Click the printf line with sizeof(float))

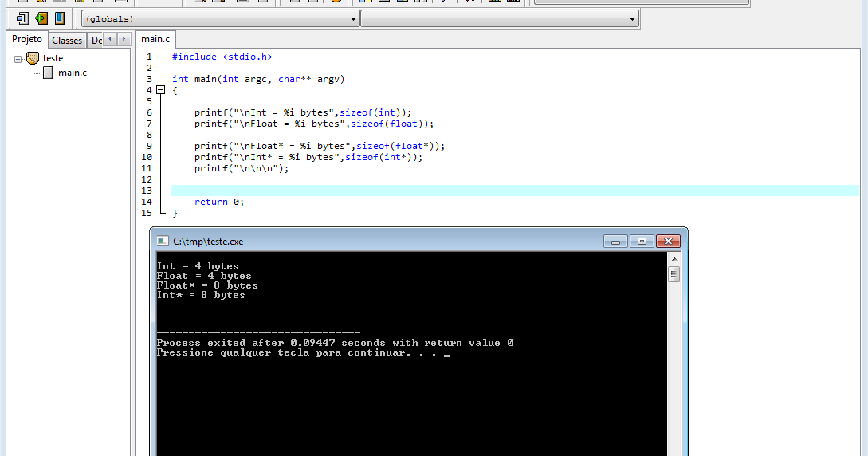point(314,124)
